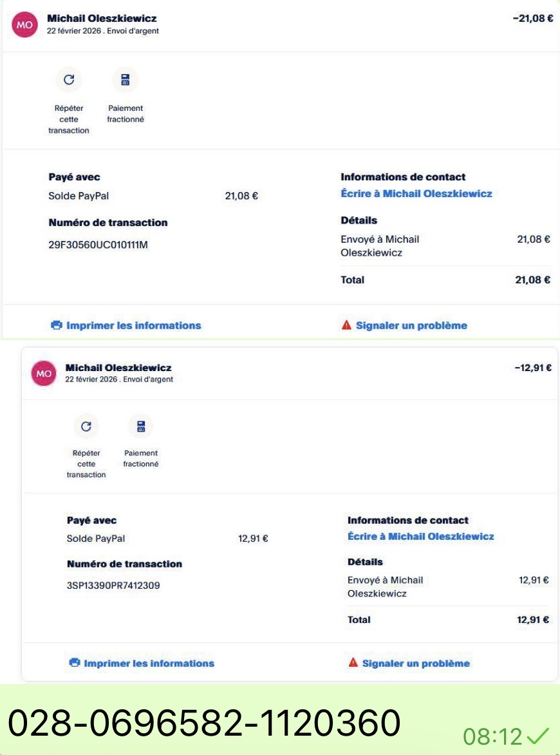The height and width of the screenshot is (755, 560).
Task: Open 'Écrire à Michail Oleszkiewicz' link in second receipt
Action: pos(420,537)
